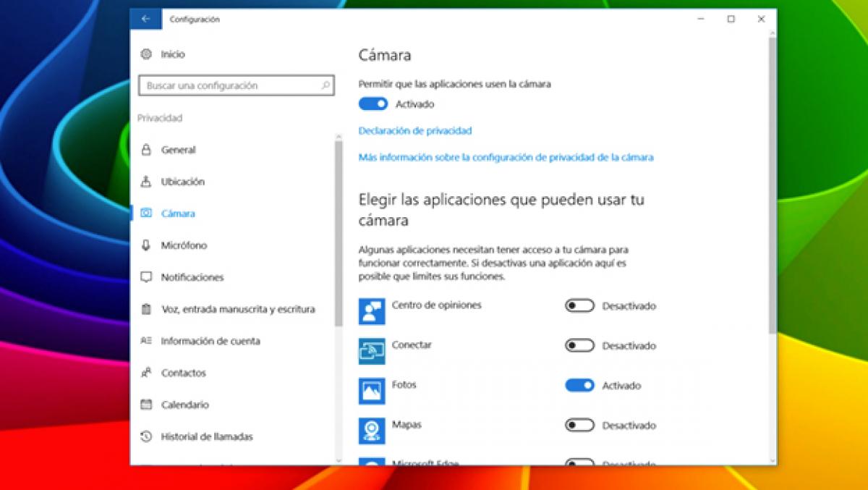Open Declaración de privacidad link
Viewport: 868px width, 490px height.
(x=415, y=131)
